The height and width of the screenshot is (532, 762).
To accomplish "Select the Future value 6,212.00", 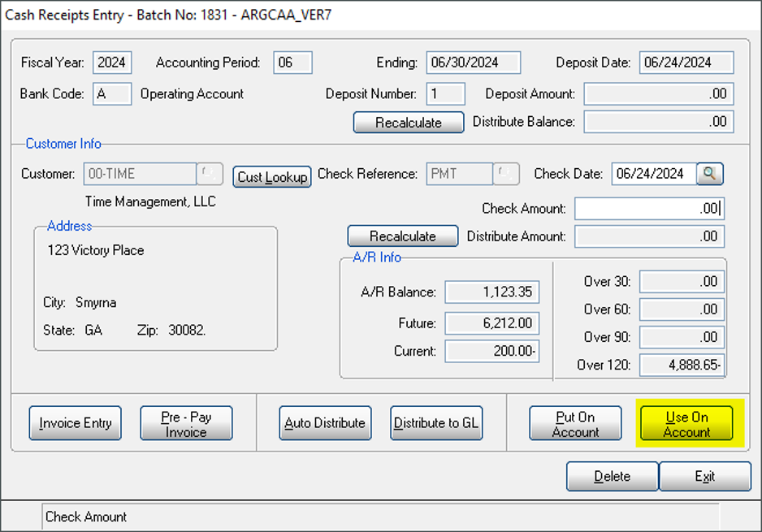I will click(491, 323).
